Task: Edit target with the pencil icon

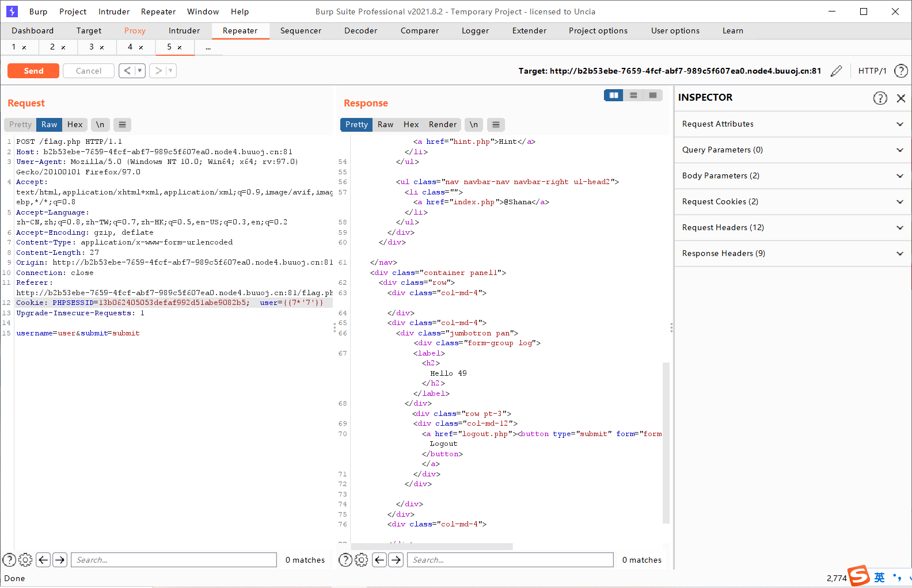Action: [x=837, y=71]
